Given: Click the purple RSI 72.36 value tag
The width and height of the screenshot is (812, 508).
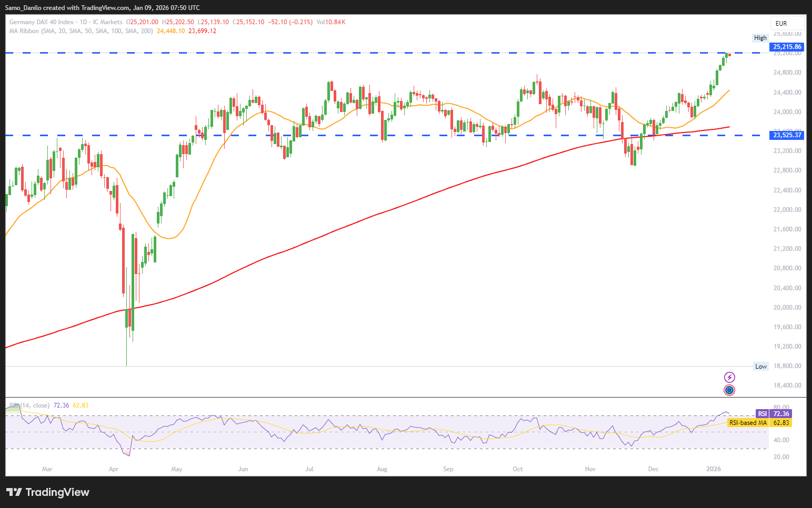Looking at the screenshot, I should click(774, 414).
